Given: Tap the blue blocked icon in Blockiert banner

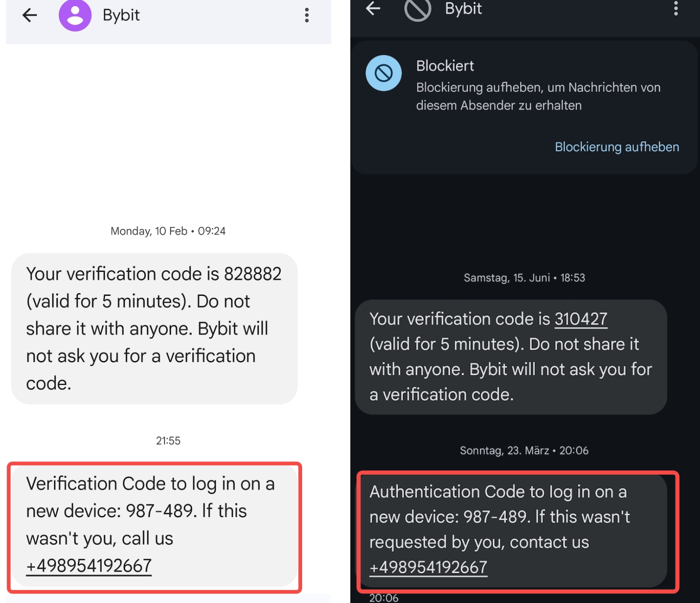Looking at the screenshot, I should pyautogui.click(x=384, y=73).
